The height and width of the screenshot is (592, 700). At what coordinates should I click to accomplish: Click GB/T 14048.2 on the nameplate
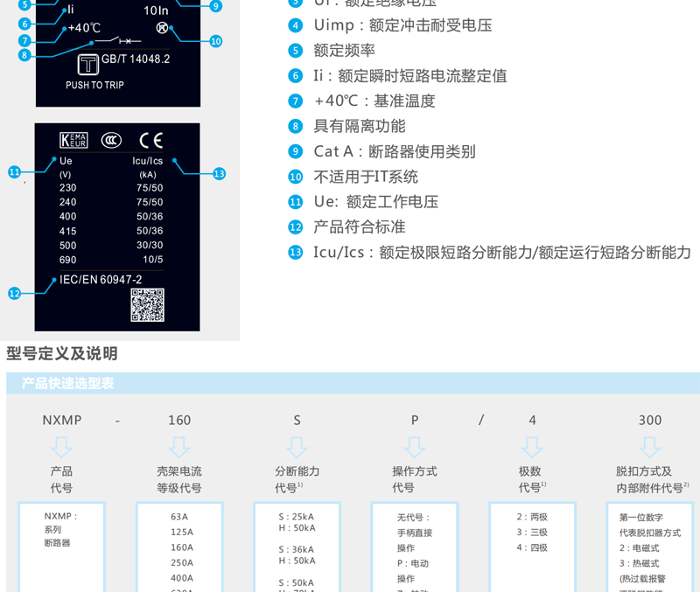coord(136,59)
